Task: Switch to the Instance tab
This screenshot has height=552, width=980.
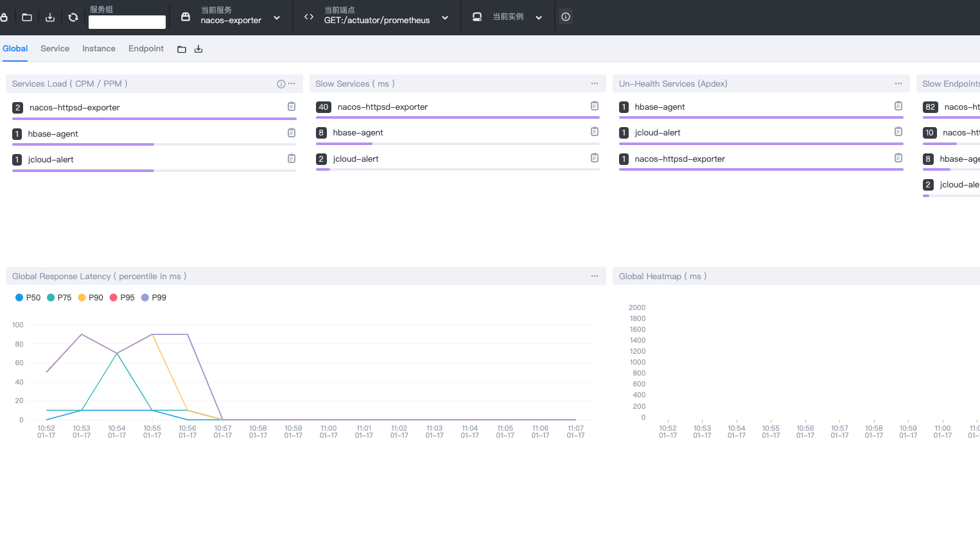Action: [99, 49]
